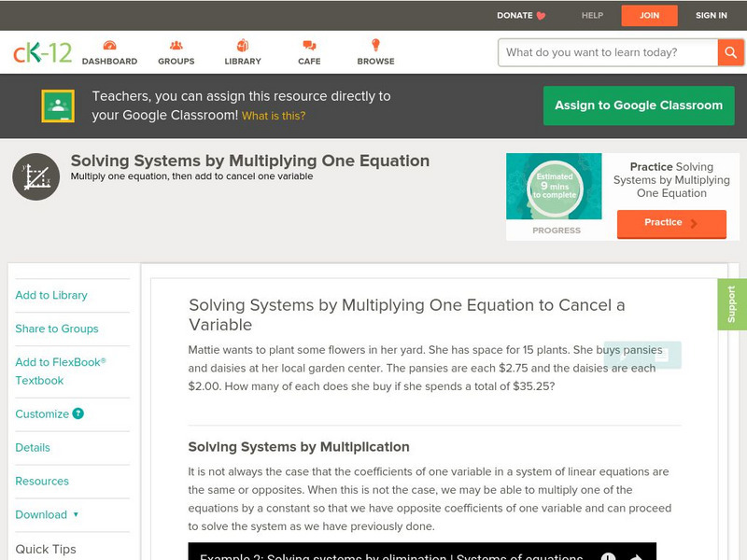747x560 pixels.
Task: Expand the Download dropdown arrow
Action: coord(76,514)
